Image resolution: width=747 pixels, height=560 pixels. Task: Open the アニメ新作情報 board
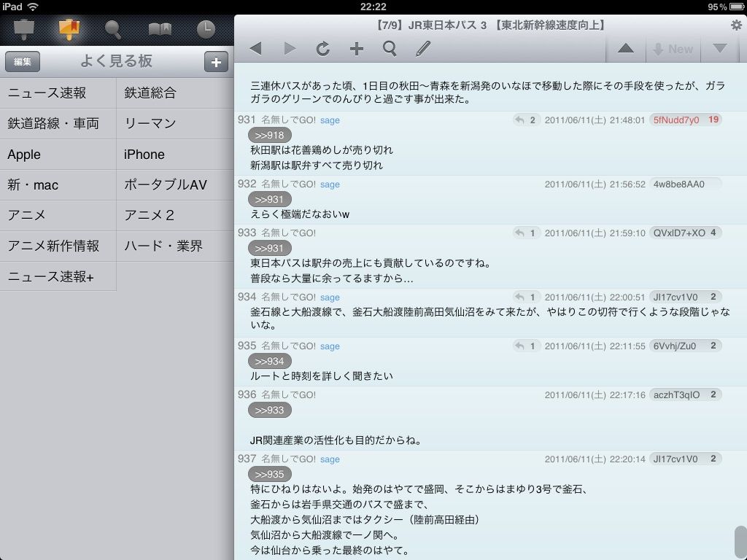58,246
